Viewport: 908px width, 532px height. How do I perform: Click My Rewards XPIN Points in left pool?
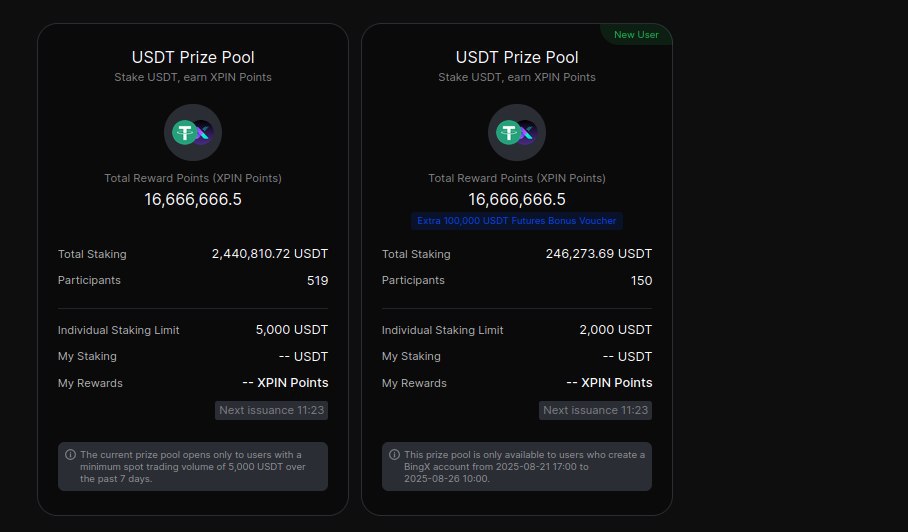click(x=285, y=383)
